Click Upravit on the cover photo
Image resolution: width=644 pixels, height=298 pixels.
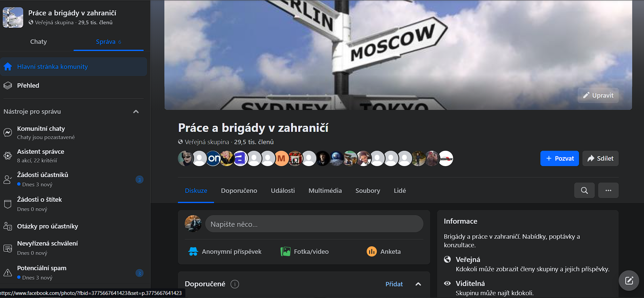pos(598,95)
